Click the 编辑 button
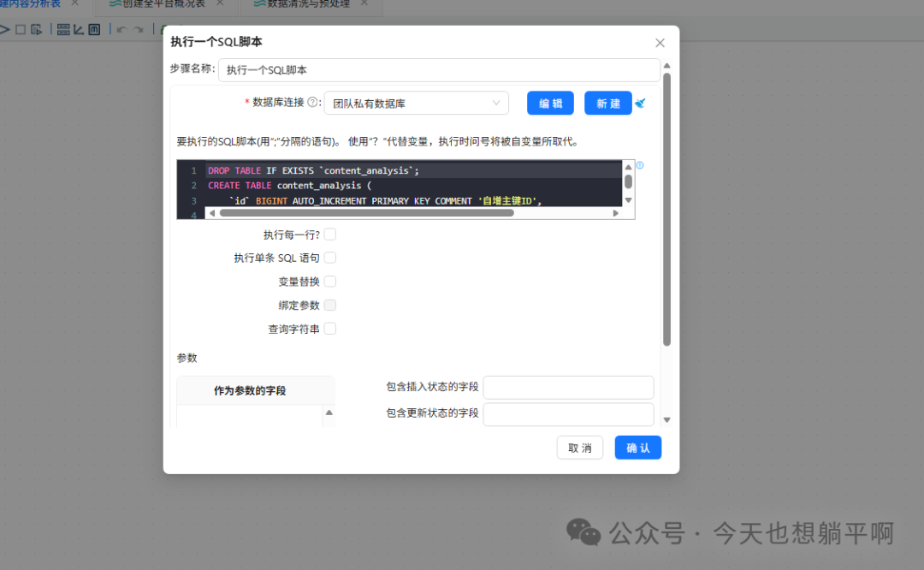This screenshot has height=570, width=924. (550, 104)
